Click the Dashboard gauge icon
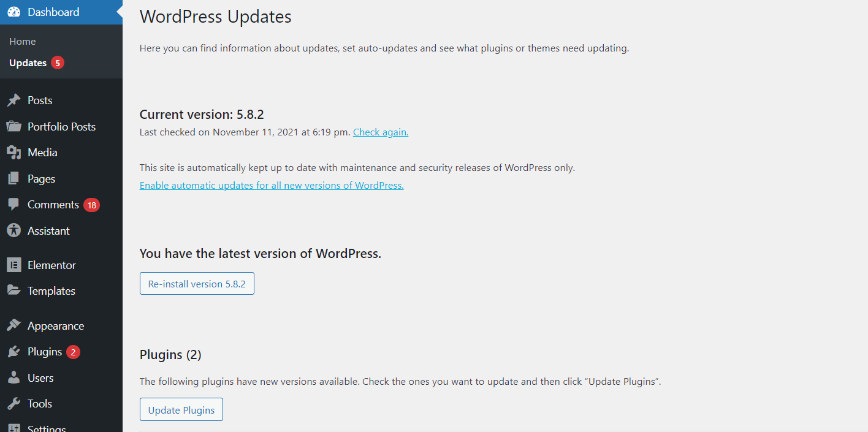Image resolution: width=868 pixels, height=432 pixels. [x=13, y=12]
